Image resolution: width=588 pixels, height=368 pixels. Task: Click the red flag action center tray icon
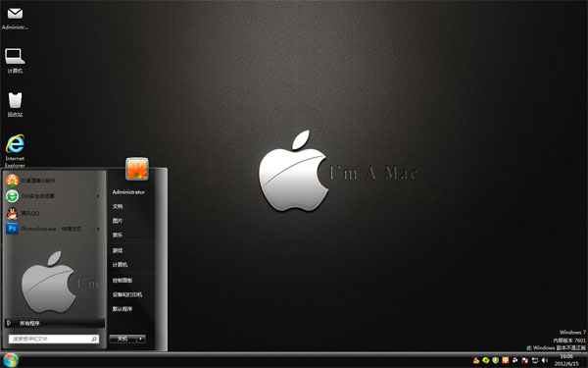point(525,360)
